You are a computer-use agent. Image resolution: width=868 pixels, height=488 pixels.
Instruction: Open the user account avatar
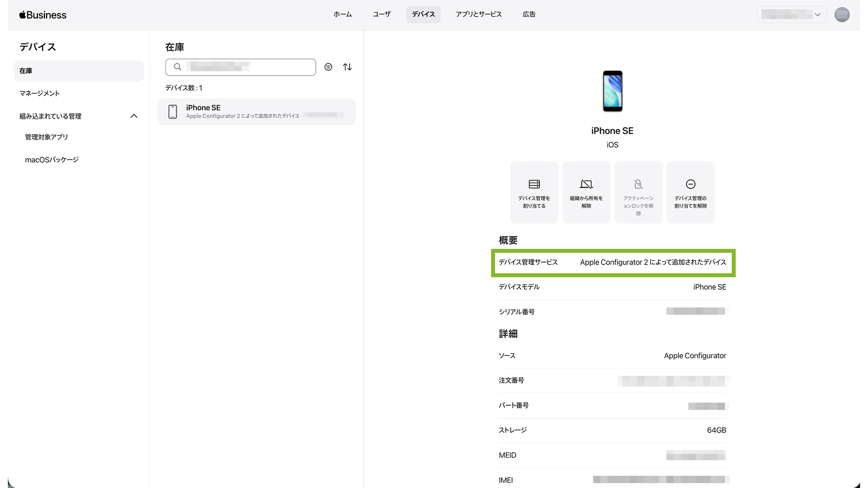click(842, 15)
